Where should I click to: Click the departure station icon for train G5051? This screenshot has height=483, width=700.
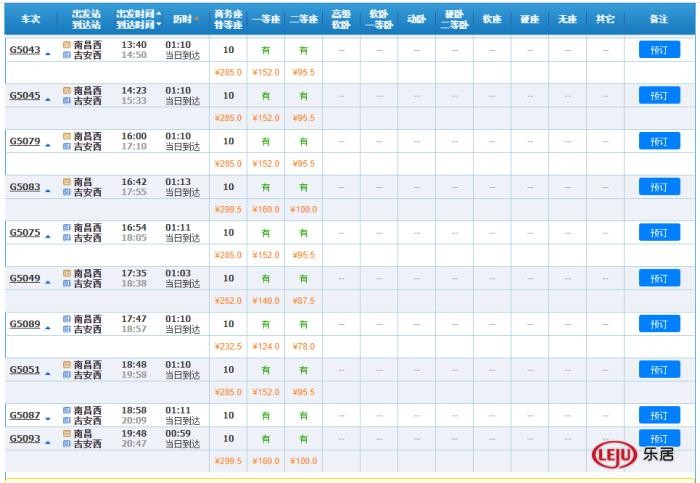pos(67,365)
